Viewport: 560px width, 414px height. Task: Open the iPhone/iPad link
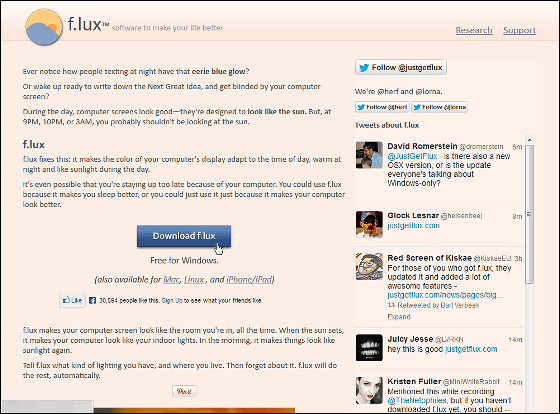[249, 279]
